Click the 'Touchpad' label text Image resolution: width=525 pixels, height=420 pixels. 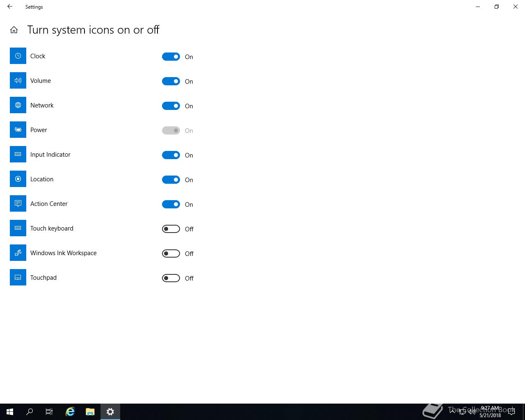tap(43, 278)
